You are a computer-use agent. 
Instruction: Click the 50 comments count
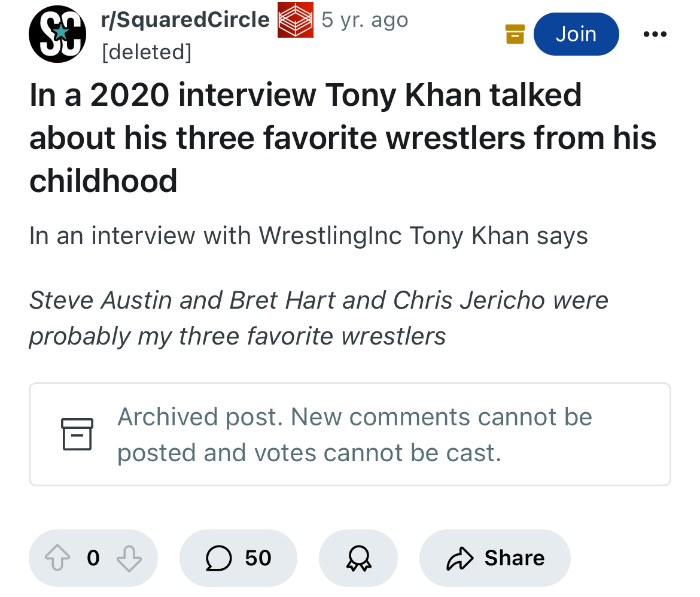[x=258, y=558]
